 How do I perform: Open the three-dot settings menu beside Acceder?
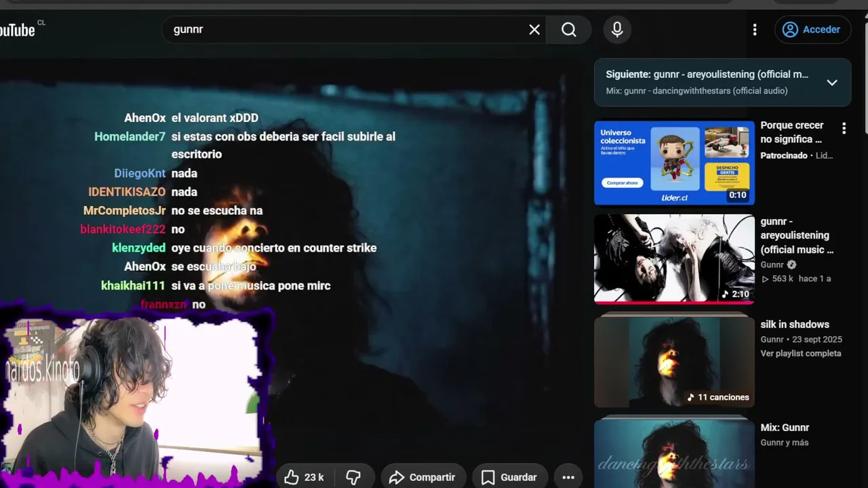(x=755, y=30)
